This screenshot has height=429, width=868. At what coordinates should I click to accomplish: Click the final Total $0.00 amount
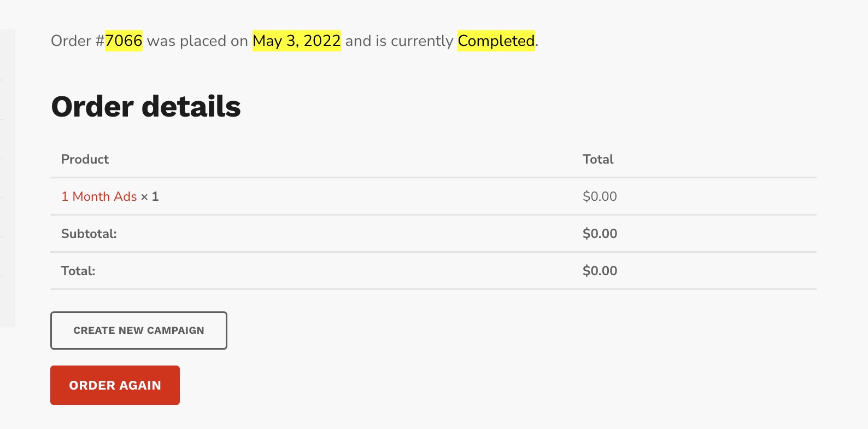pyautogui.click(x=600, y=271)
